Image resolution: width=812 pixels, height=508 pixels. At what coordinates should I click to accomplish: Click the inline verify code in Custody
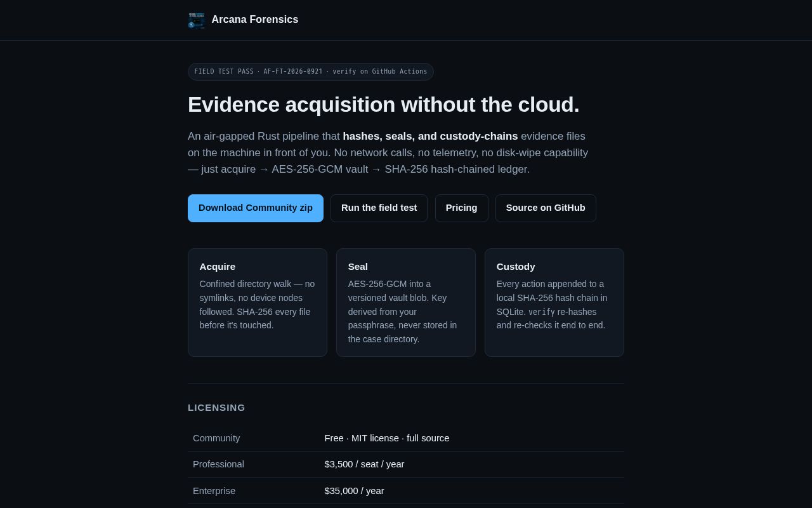[x=542, y=312]
